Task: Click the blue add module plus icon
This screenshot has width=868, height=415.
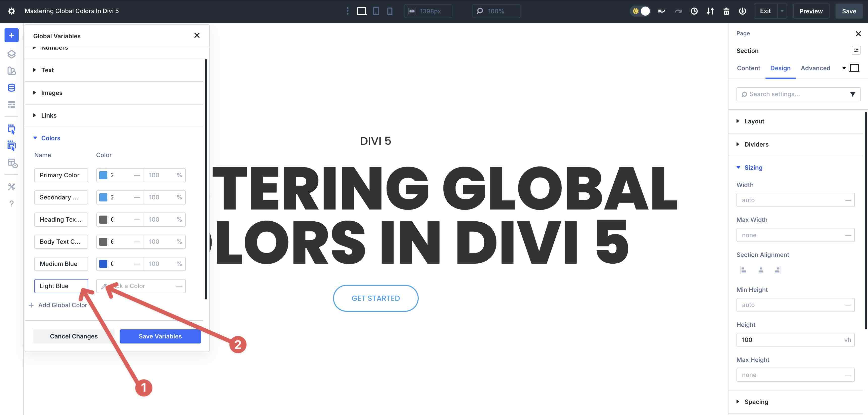Action: [11, 35]
